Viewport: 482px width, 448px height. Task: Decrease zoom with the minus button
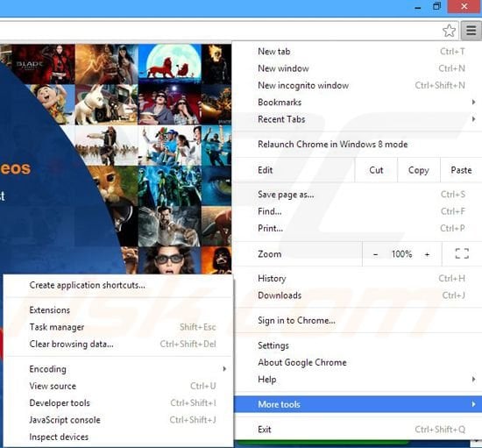[375, 254]
